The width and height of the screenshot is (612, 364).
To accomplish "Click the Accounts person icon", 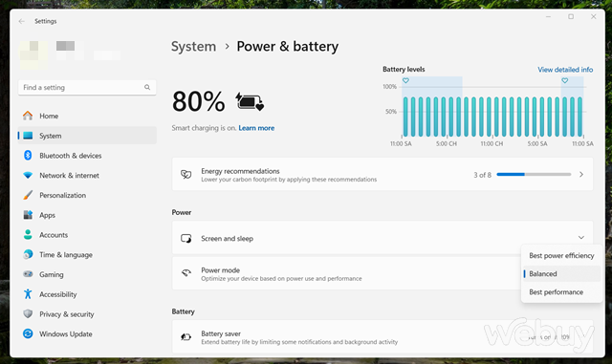I will click(x=28, y=234).
